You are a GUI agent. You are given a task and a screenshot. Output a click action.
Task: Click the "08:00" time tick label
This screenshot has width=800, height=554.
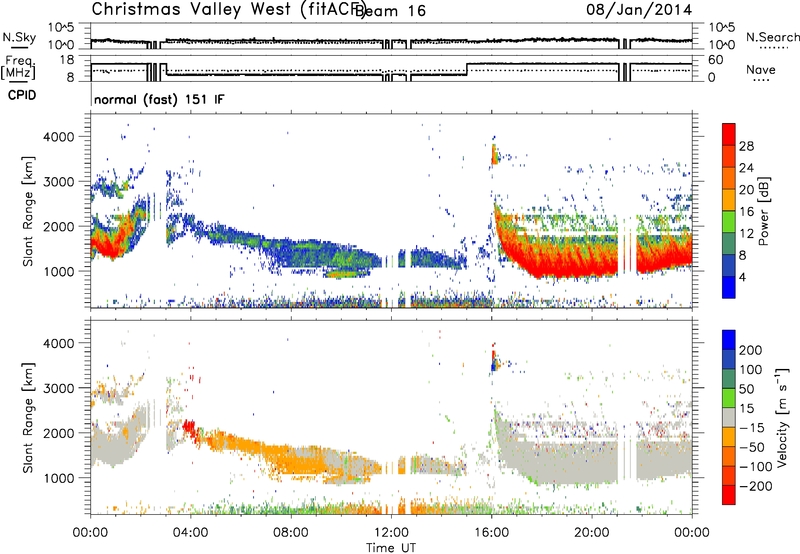[291, 533]
